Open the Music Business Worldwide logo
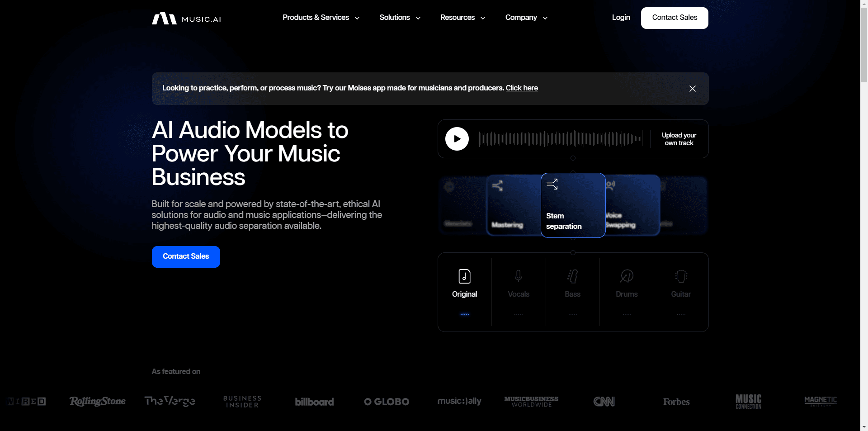This screenshot has width=868, height=431. point(532,402)
